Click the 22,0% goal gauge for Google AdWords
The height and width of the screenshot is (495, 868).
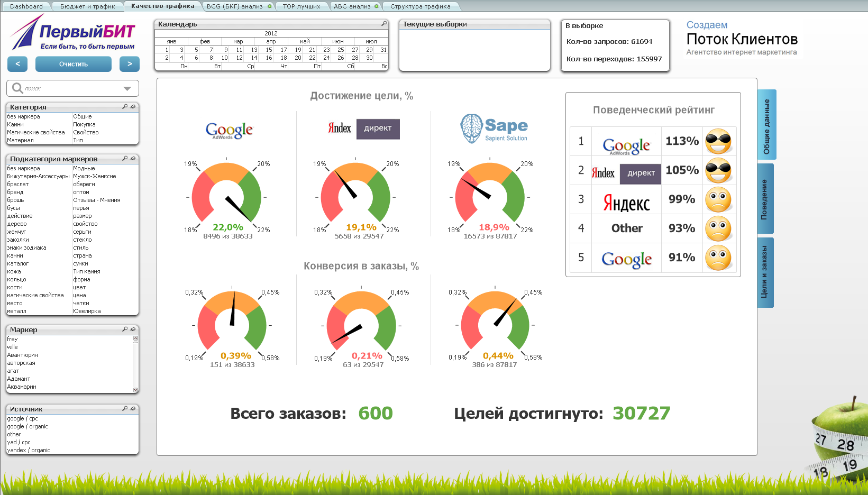coord(226,198)
